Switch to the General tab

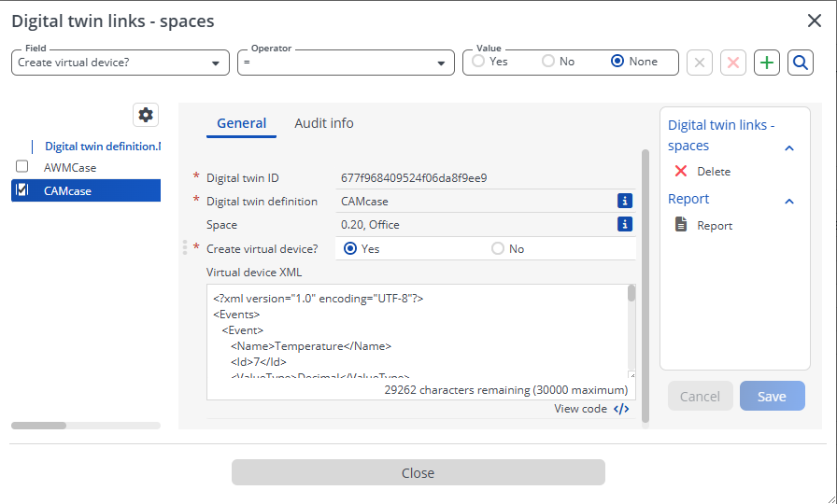coord(241,123)
